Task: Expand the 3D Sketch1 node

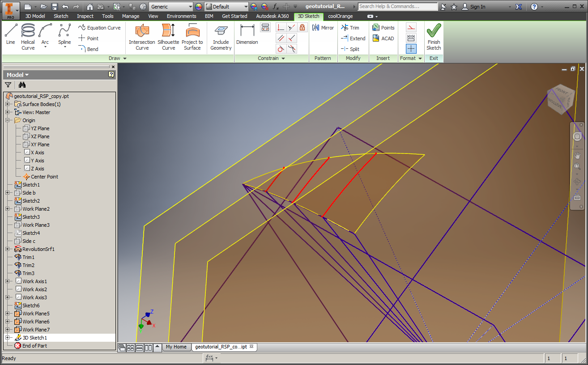Action: (7, 338)
